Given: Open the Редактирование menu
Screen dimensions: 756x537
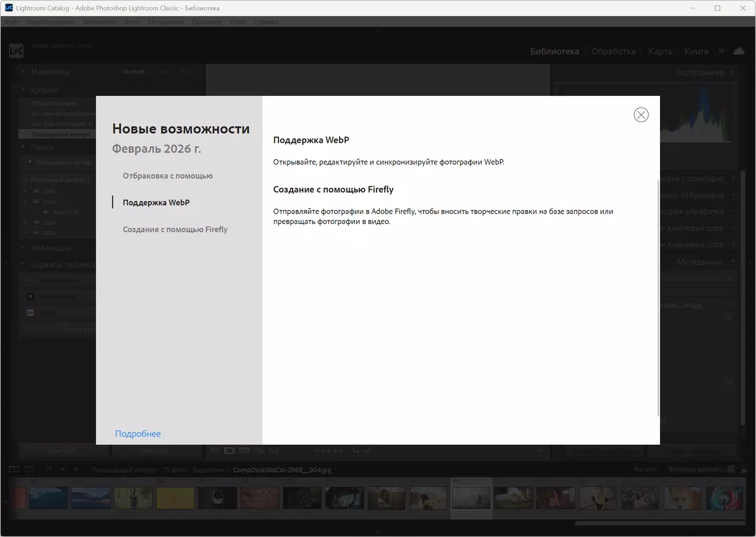Looking at the screenshot, I should click(x=51, y=22).
